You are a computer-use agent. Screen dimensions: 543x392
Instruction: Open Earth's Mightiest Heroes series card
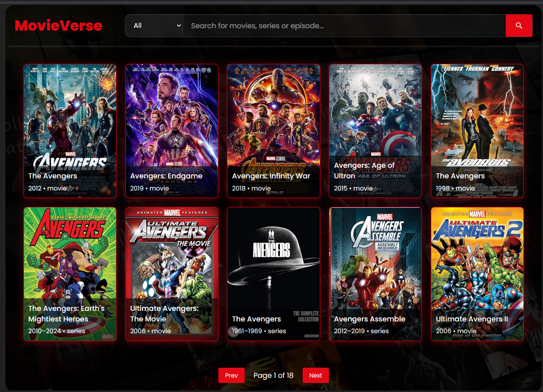(70, 274)
